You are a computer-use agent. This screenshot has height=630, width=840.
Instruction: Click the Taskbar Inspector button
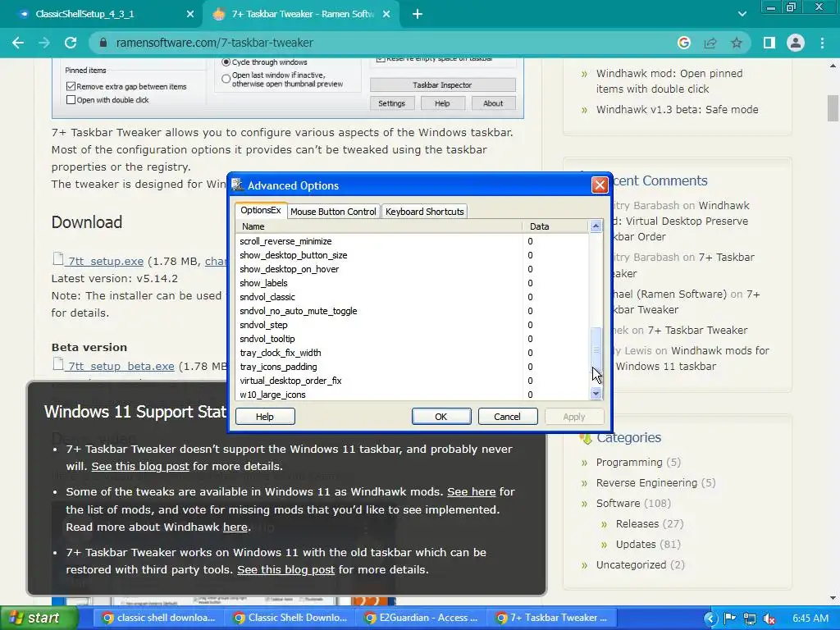point(442,84)
